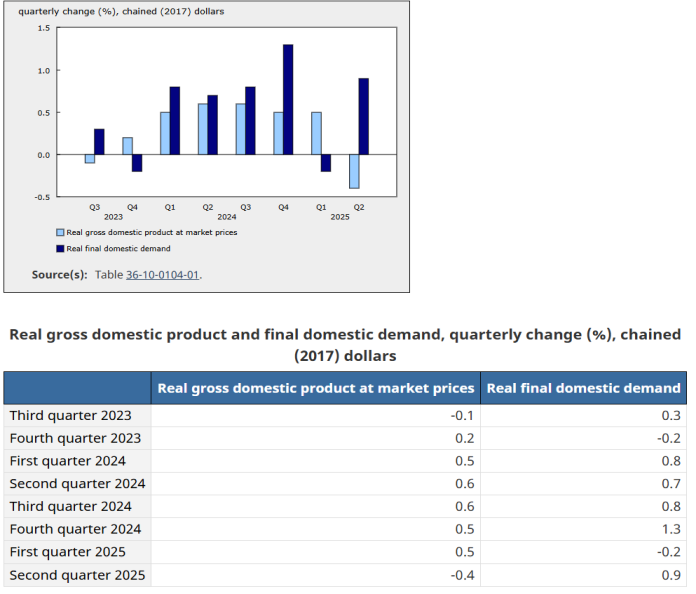This screenshot has height=594, width=696.
Task: Click the chart legend label for final domestic demand
Action: [119, 248]
